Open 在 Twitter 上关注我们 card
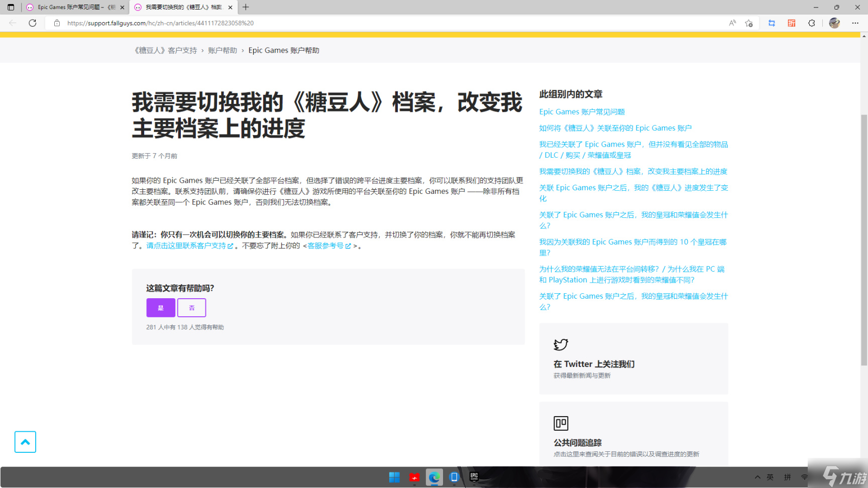Image resolution: width=868 pixels, height=488 pixels. point(633,358)
